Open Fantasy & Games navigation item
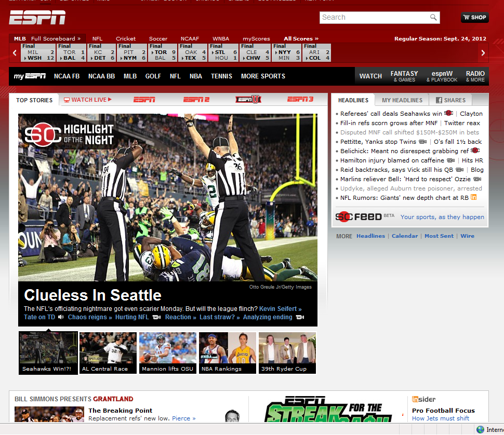This screenshot has width=504, height=435. (x=404, y=76)
